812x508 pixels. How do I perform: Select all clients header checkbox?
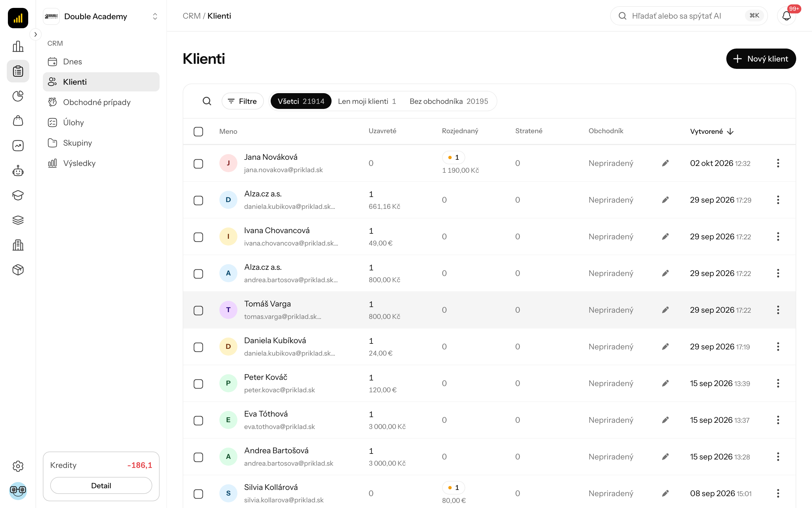pyautogui.click(x=198, y=131)
